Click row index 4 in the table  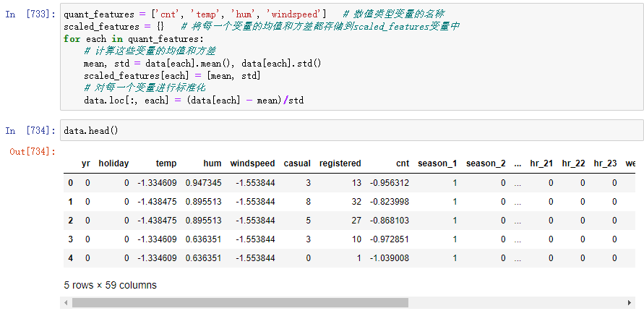click(71, 258)
